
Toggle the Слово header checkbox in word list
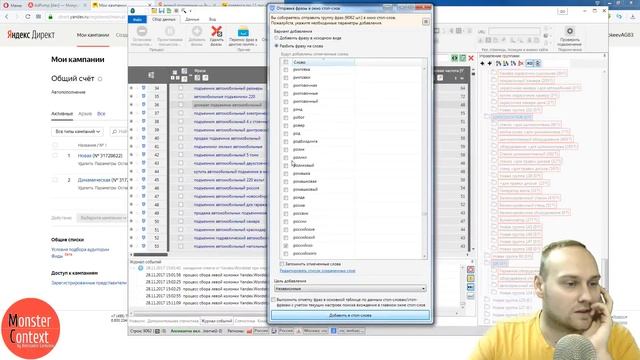[286, 62]
